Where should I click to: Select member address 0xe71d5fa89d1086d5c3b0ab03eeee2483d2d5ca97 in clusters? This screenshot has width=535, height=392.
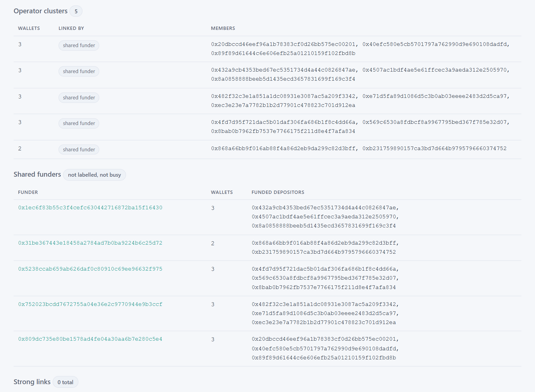click(435, 96)
